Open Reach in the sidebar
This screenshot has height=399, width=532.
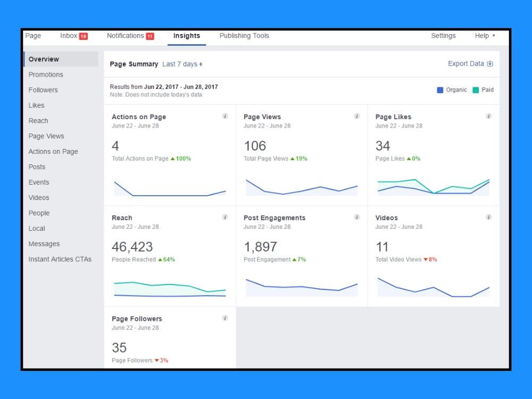[x=38, y=121]
